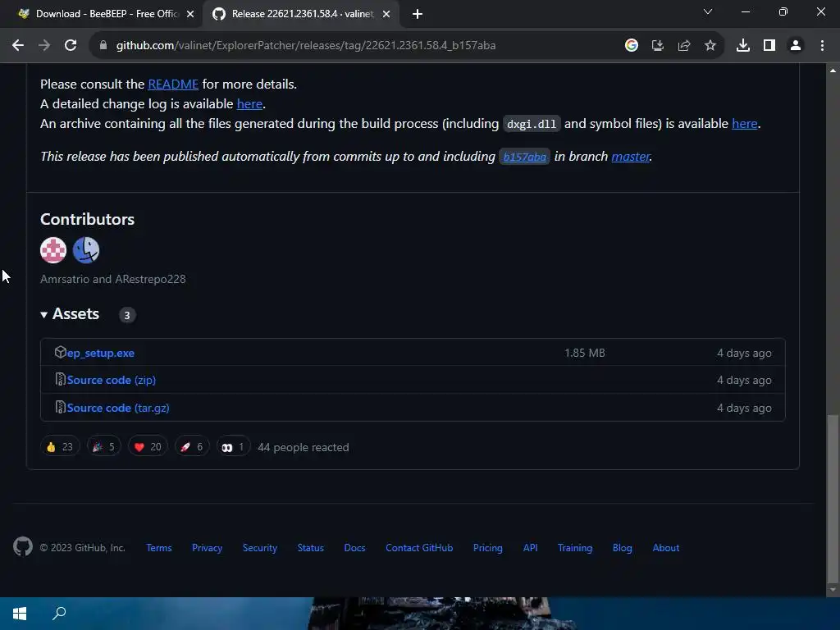
Task: Open the Contact GitHub footer link
Action: point(419,548)
